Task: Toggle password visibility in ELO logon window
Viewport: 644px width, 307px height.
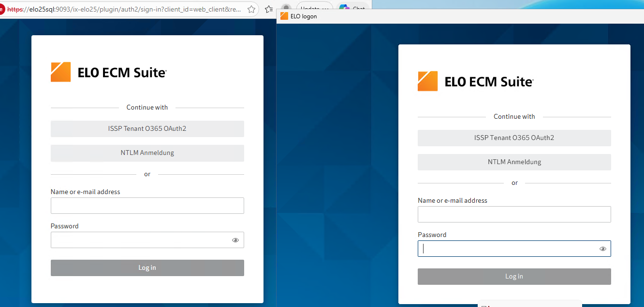Action: point(603,249)
